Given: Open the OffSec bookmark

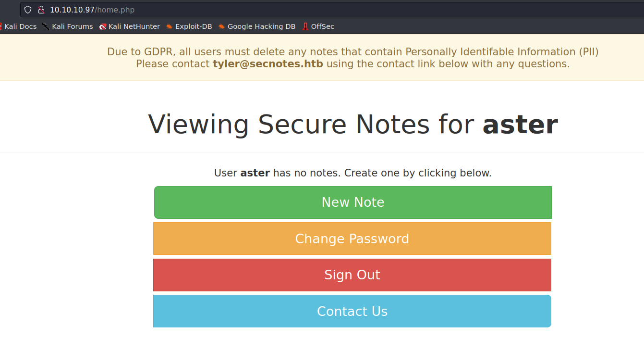Looking at the screenshot, I should (318, 26).
